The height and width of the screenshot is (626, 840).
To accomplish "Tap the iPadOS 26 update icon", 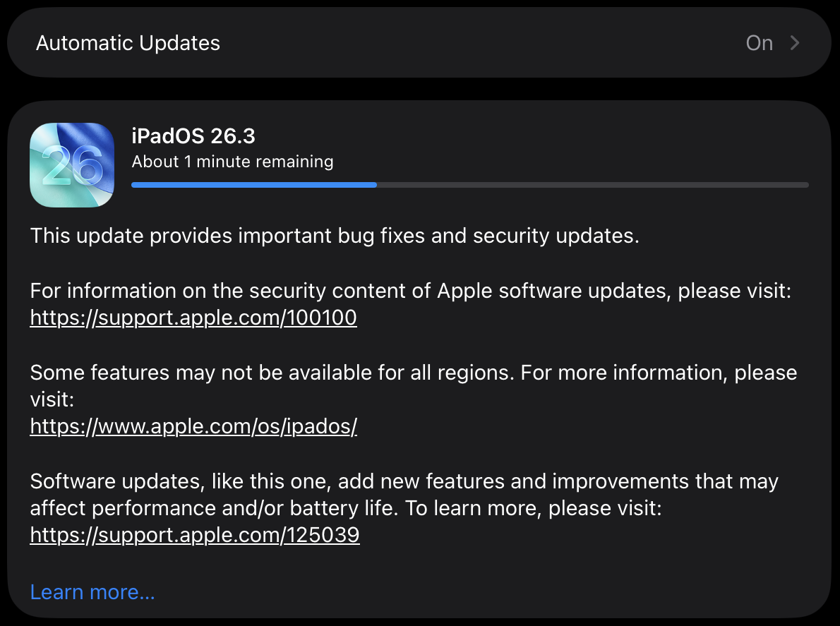I will click(x=72, y=165).
